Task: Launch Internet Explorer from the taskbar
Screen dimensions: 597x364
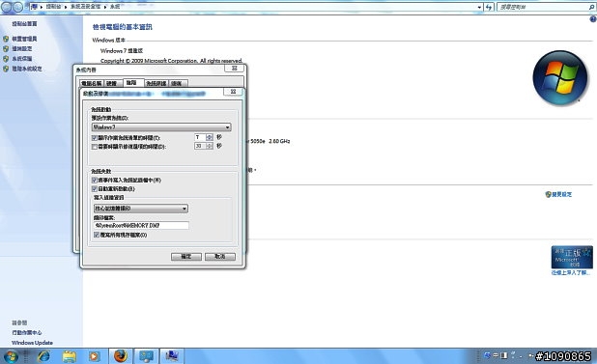Action: point(43,356)
